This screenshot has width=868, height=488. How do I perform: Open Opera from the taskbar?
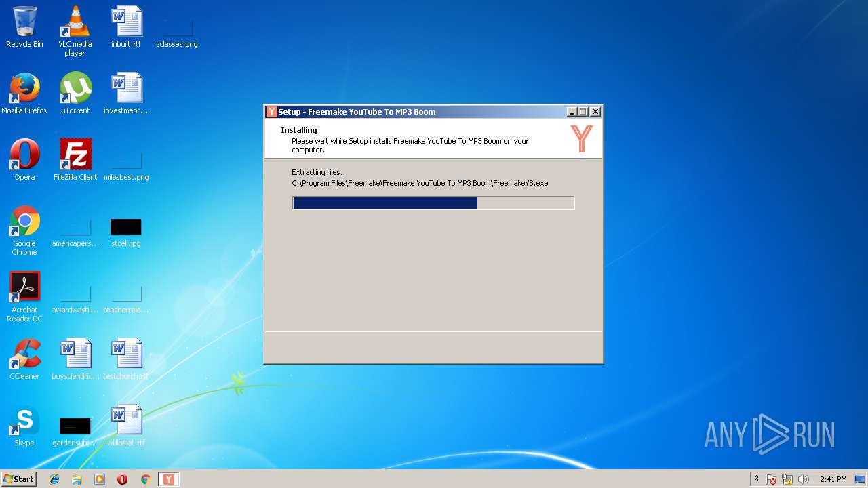(122, 479)
